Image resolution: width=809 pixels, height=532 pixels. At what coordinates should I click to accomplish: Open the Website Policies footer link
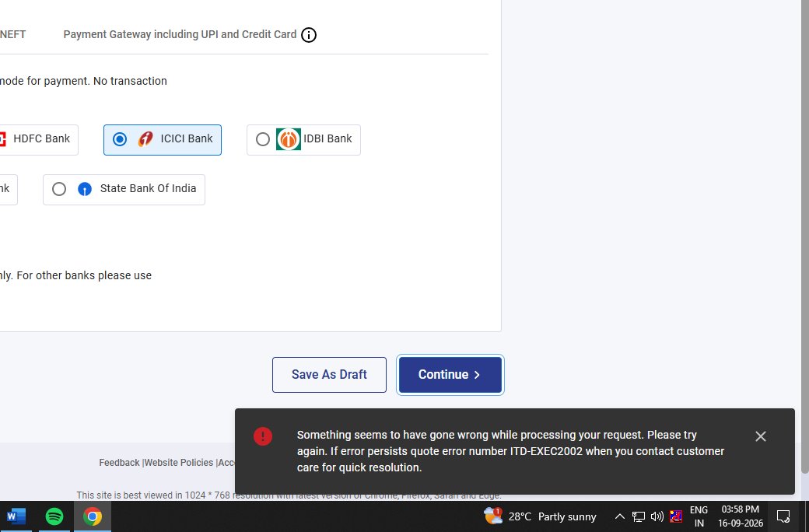click(x=178, y=462)
